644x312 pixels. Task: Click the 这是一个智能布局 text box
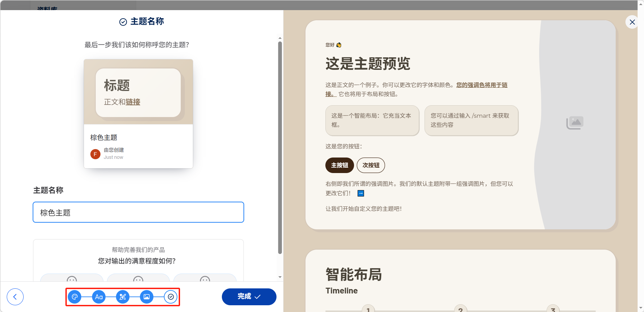click(x=372, y=120)
